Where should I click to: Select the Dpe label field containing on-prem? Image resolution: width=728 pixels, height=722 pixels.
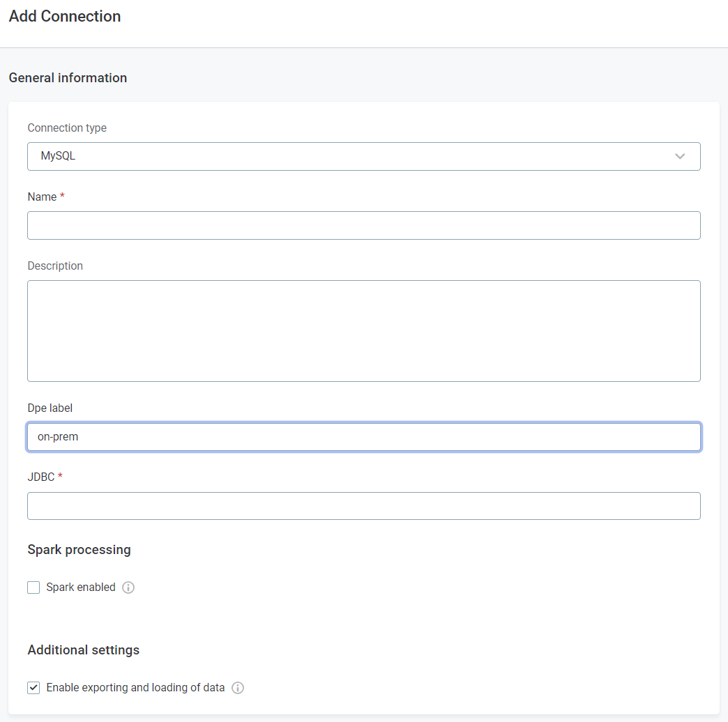click(364, 436)
